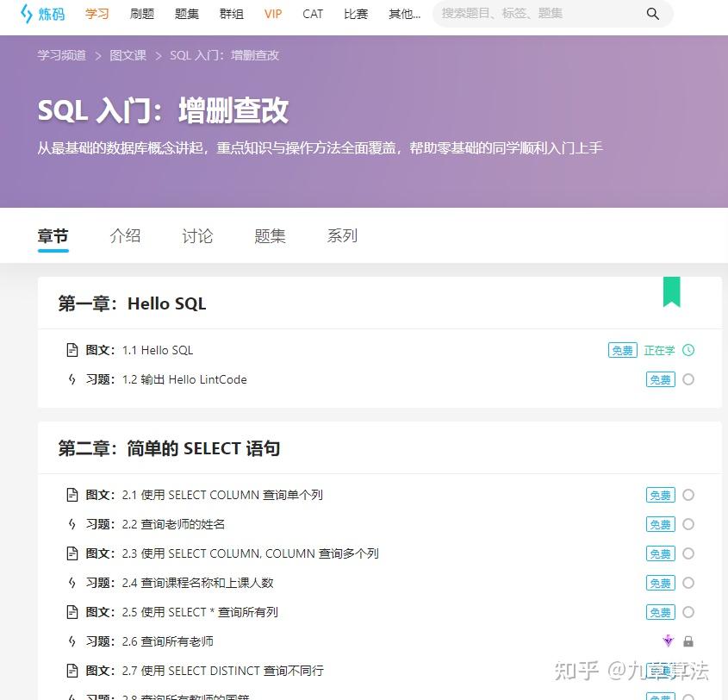Click the 免费 badge on 2.2 查询老师的姓名
This screenshot has height=700, width=728.
[x=660, y=524]
